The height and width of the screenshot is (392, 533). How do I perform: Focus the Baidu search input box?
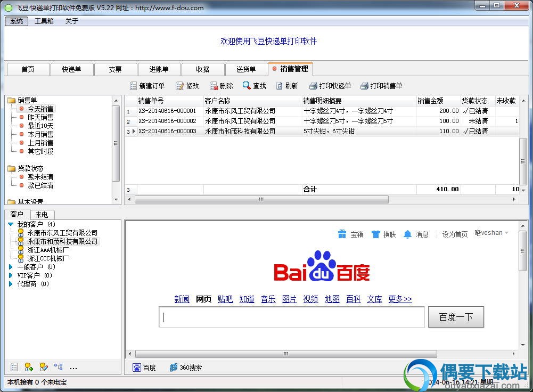click(292, 317)
